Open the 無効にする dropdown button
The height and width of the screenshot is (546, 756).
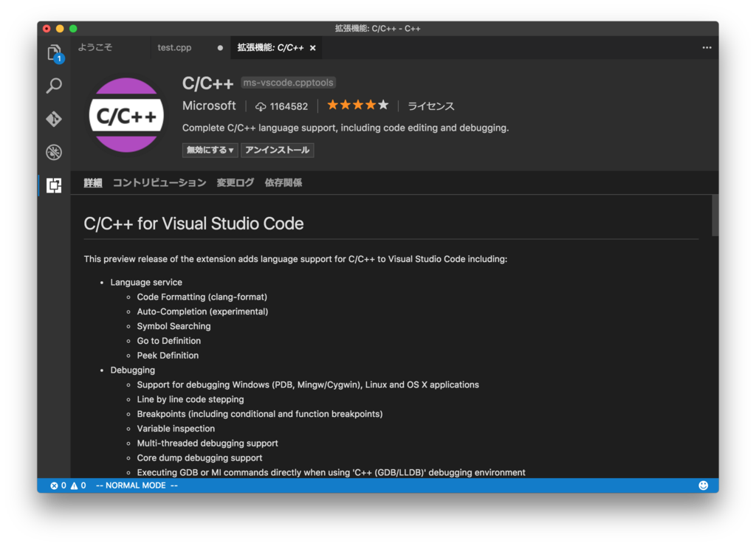210,150
